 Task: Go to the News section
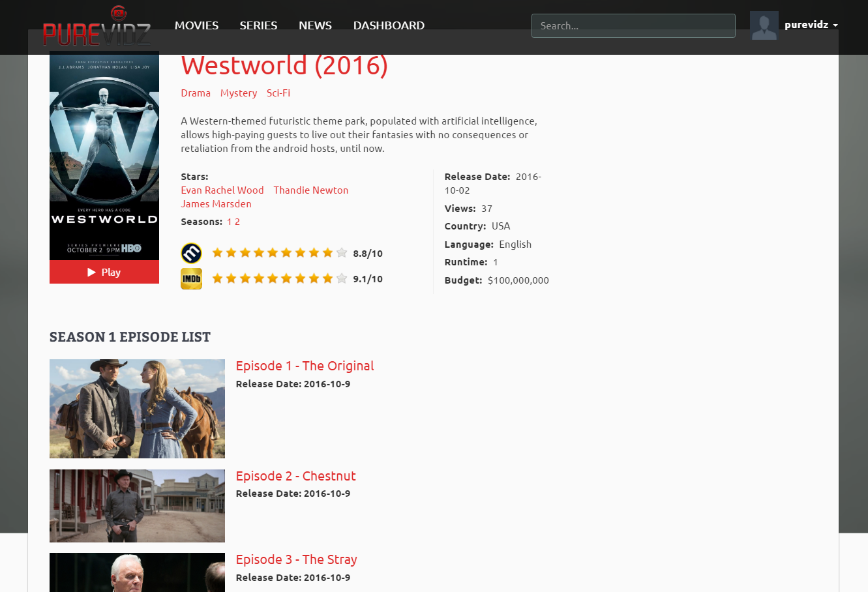coord(315,25)
